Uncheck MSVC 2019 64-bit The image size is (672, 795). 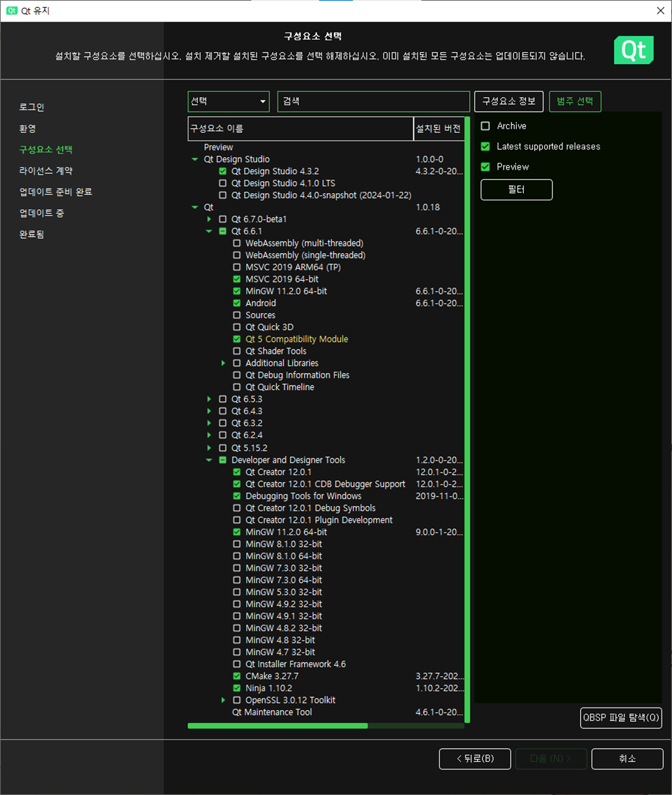point(237,279)
